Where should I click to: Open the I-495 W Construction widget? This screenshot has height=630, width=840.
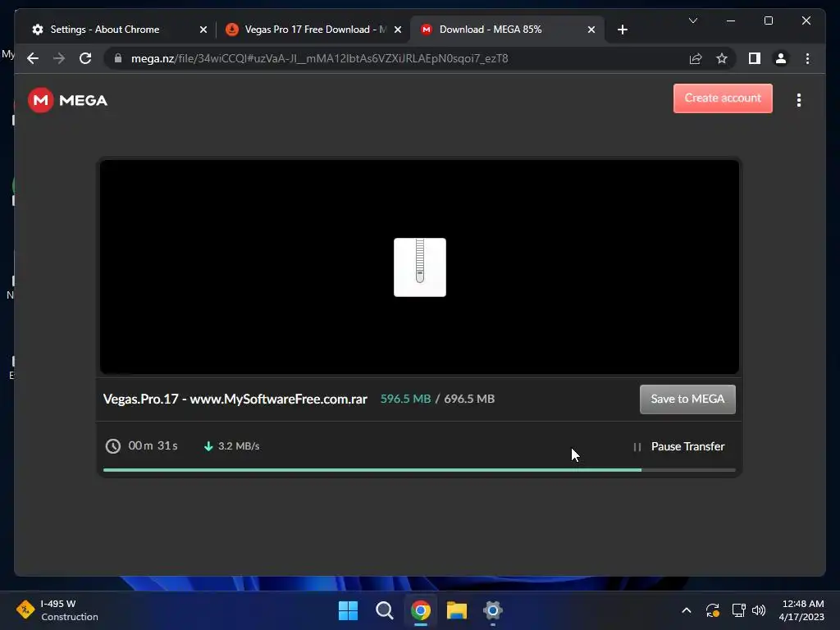click(x=57, y=610)
